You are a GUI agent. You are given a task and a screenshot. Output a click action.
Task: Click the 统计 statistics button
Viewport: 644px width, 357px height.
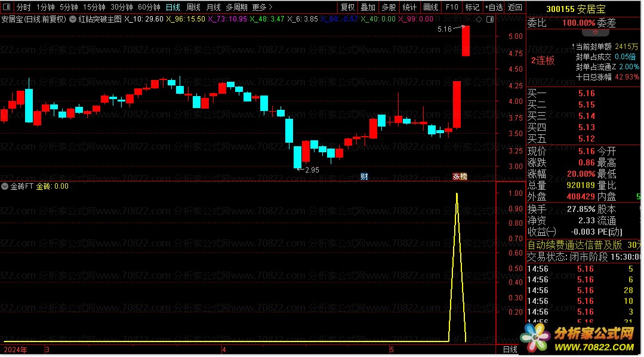(x=409, y=7)
